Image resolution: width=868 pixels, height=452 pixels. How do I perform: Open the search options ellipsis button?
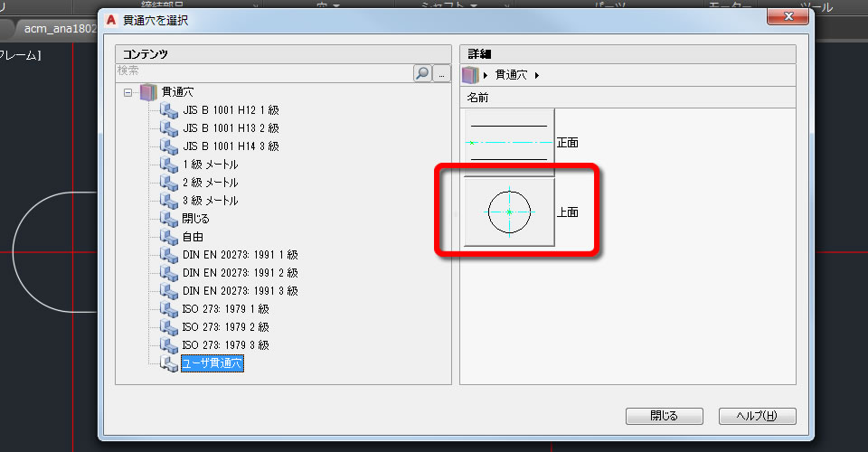tap(441, 73)
